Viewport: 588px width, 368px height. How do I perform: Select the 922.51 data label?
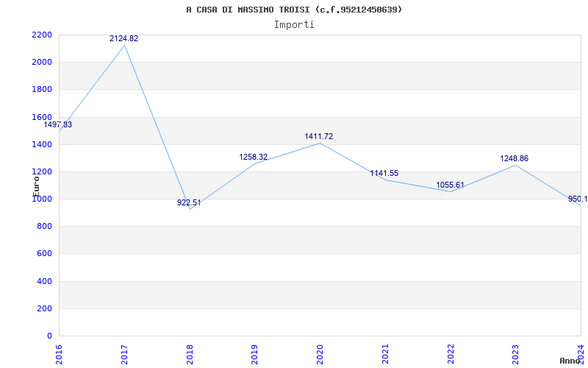189,203
